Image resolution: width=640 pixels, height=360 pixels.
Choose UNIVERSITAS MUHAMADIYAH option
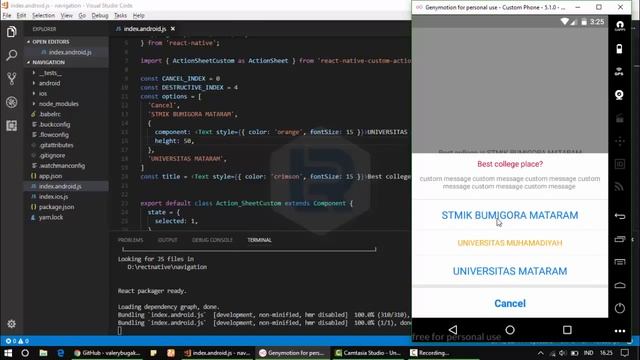click(510, 243)
